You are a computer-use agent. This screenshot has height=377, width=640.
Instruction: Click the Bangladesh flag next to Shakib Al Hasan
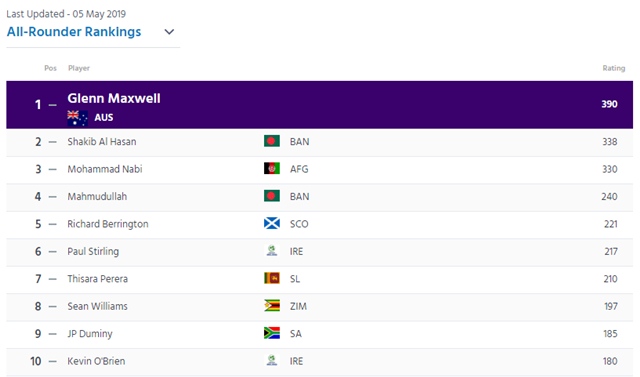coord(272,141)
